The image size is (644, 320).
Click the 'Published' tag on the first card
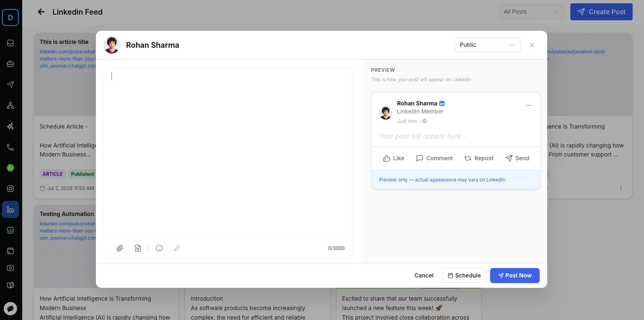pyautogui.click(x=82, y=174)
